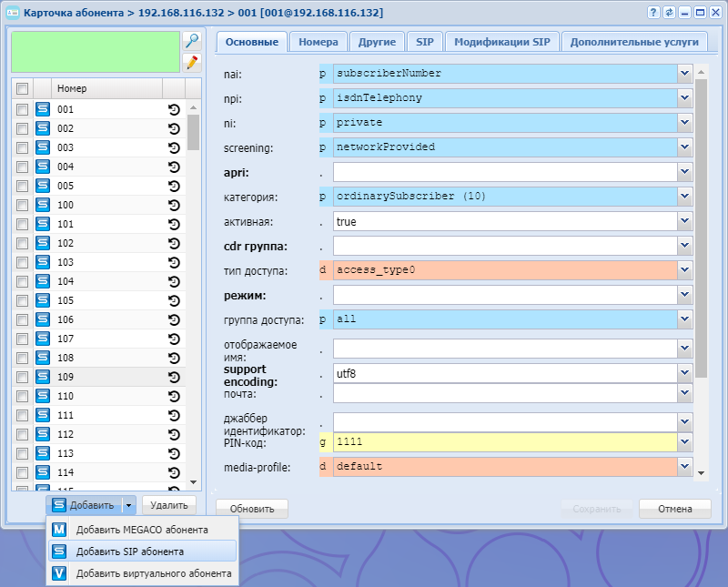Click the SIP icon beside number 100
728x587 pixels.
click(43, 205)
